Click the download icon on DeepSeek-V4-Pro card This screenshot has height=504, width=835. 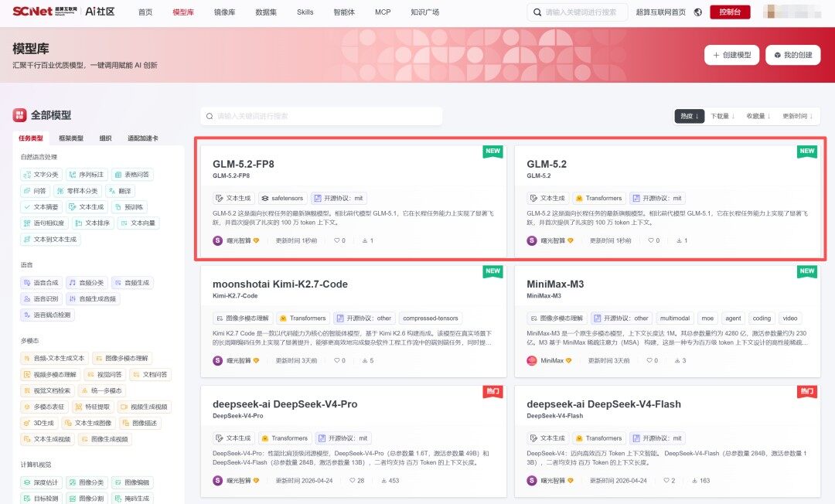(384, 481)
